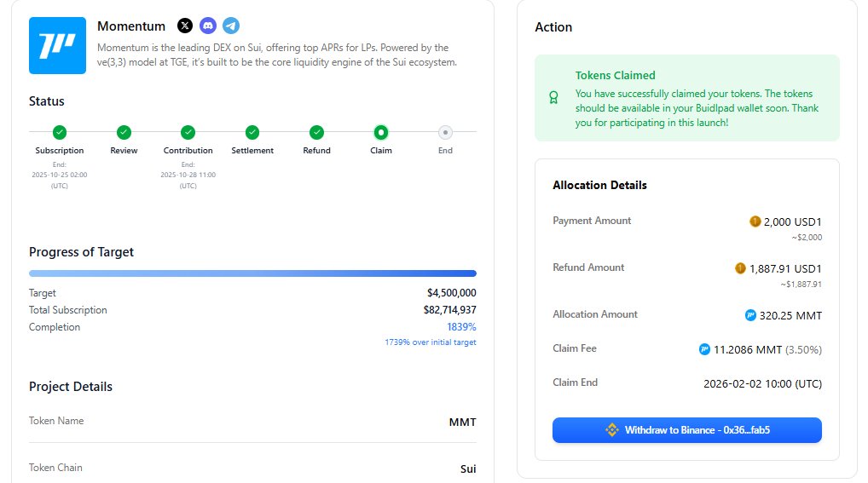Click the 'Claim' status label

tap(381, 151)
